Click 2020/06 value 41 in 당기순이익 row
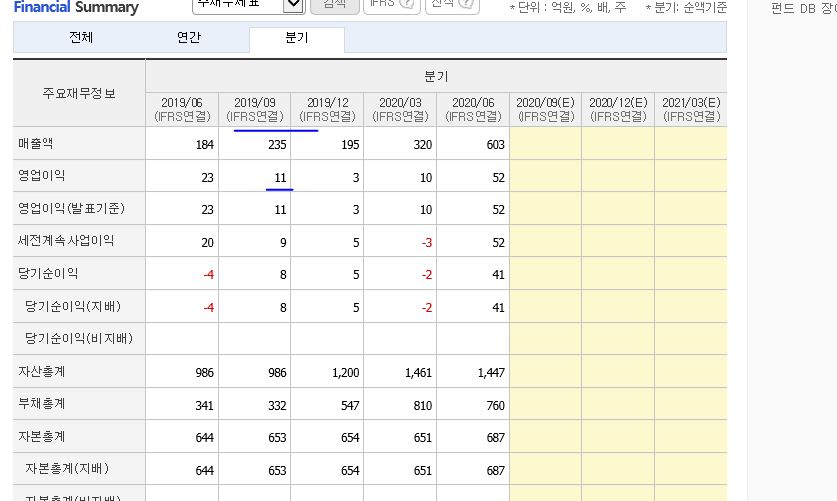 click(499, 275)
